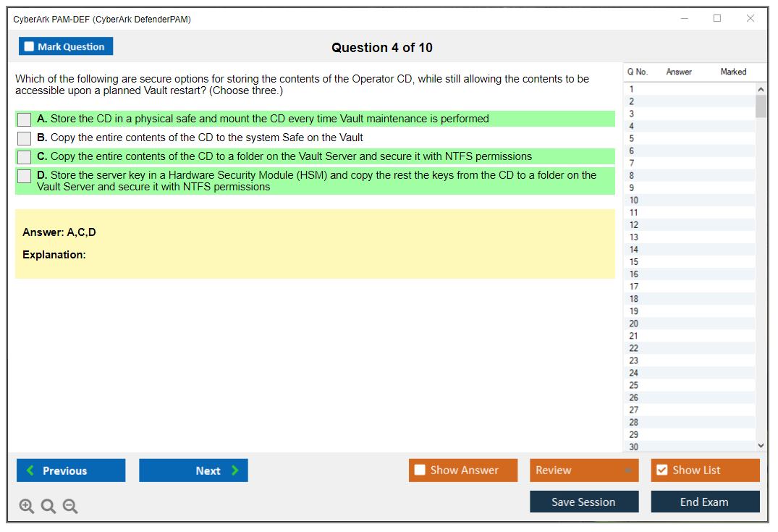Image resolution: width=778 pixels, height=532 pixels.
Task: Click the reset zoom magnifier icon
Action: pyautogui.click(x=48, y=507)
